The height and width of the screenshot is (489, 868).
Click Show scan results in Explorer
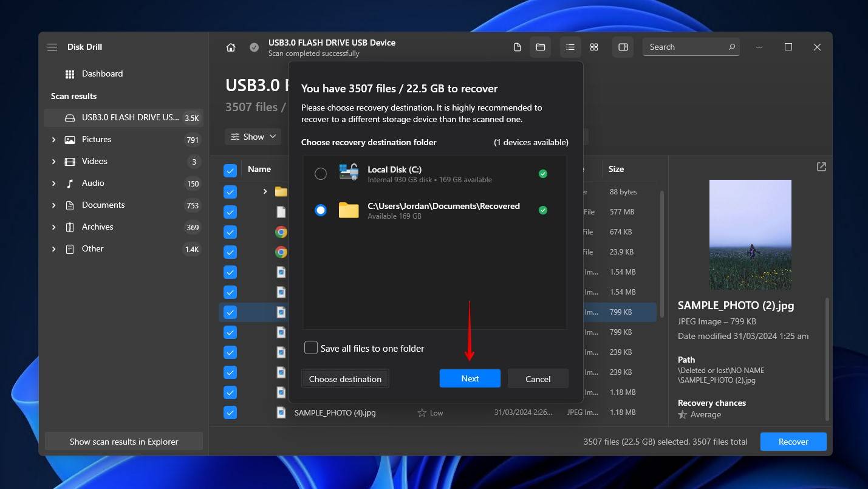(x=124, y=442)
